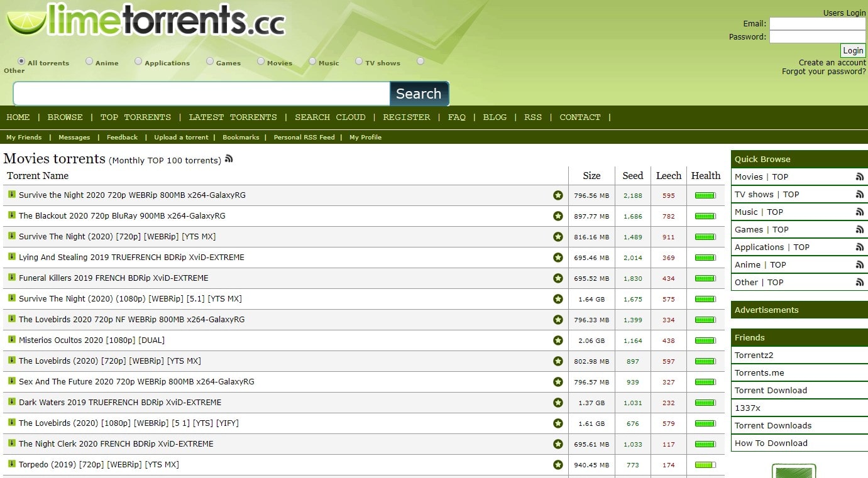Viewport: 868px width, 478px height.
Task: Click health bar of Dark Waters 2019 row
Action: [705, 403]
